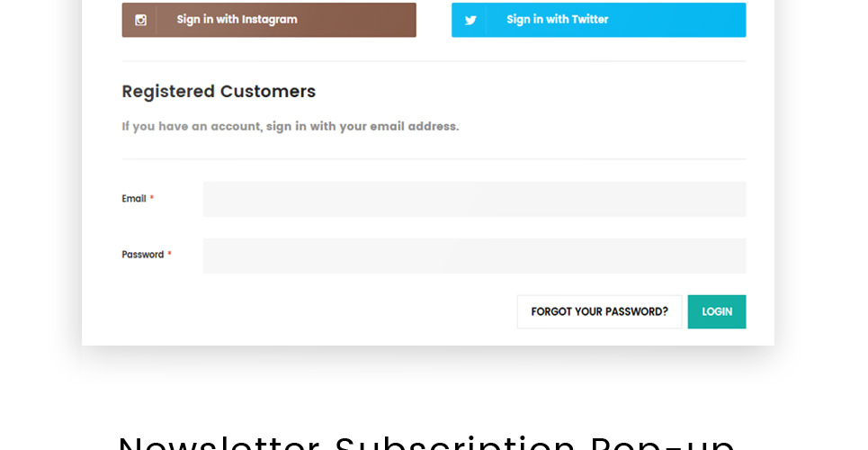Click the sign-in instruction text about email address
868x450 pixels.
(x=291, y=127)
